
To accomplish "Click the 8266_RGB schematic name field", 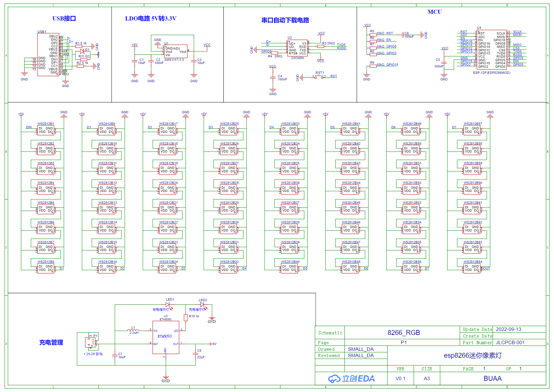I will [403, 333].
